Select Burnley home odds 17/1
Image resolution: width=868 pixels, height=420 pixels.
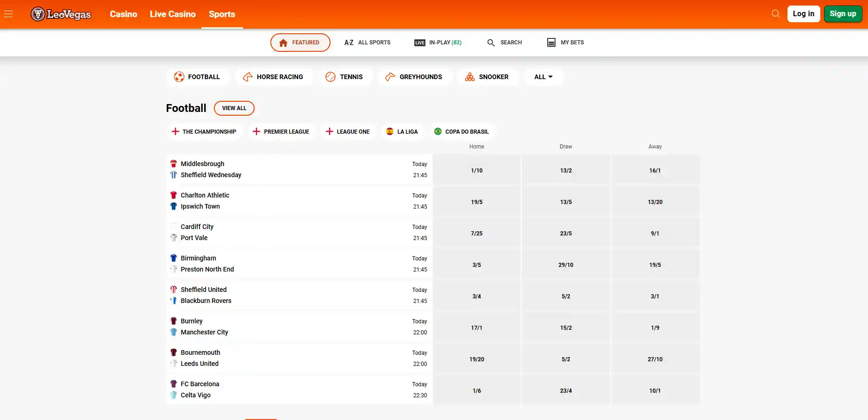477,328
